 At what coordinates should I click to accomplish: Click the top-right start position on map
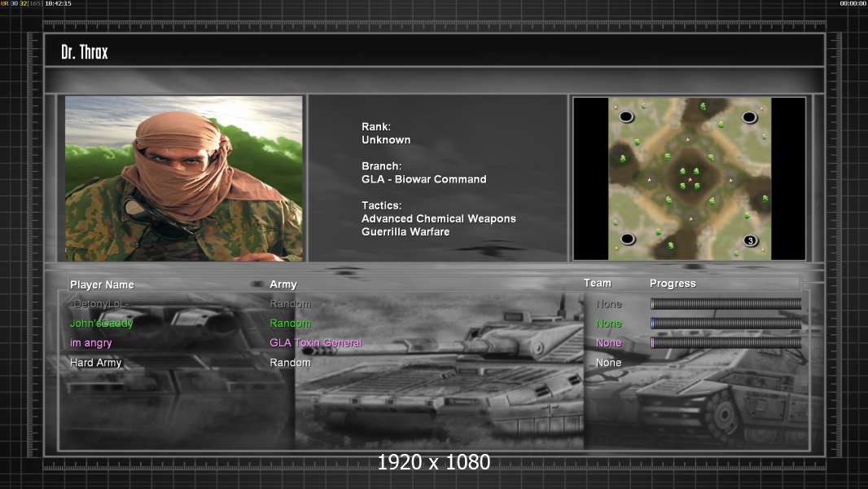[750, 117]
